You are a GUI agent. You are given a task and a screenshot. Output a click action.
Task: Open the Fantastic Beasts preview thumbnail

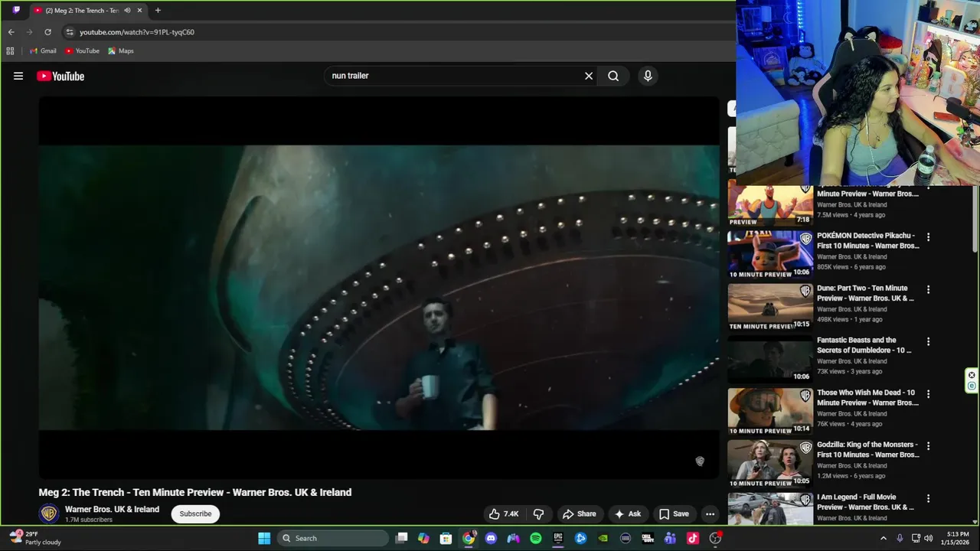(x=769, y=359)
